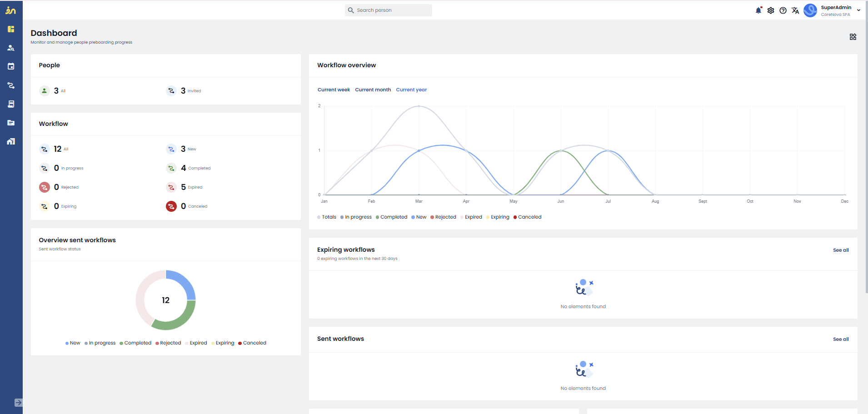Switch chart to Current week
Image resolution: width=868 pixels, height=414 pixels.
point(334,90)
